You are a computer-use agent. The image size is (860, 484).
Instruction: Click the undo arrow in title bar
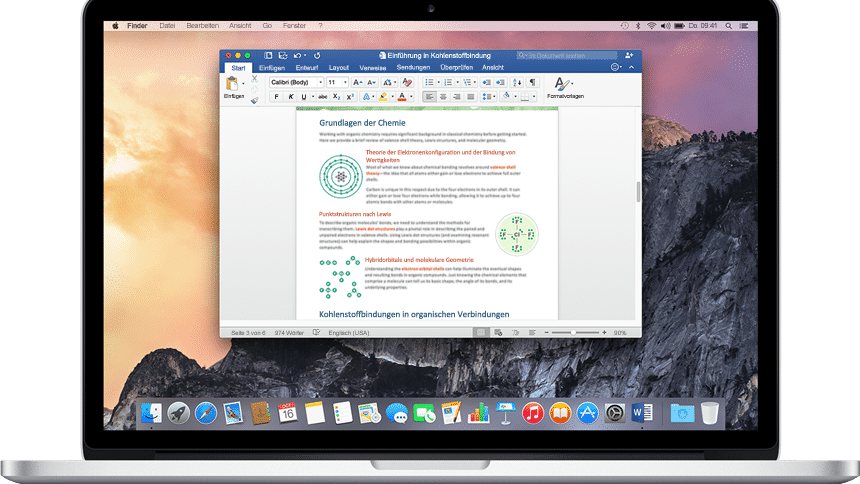[x=297, y=55]
